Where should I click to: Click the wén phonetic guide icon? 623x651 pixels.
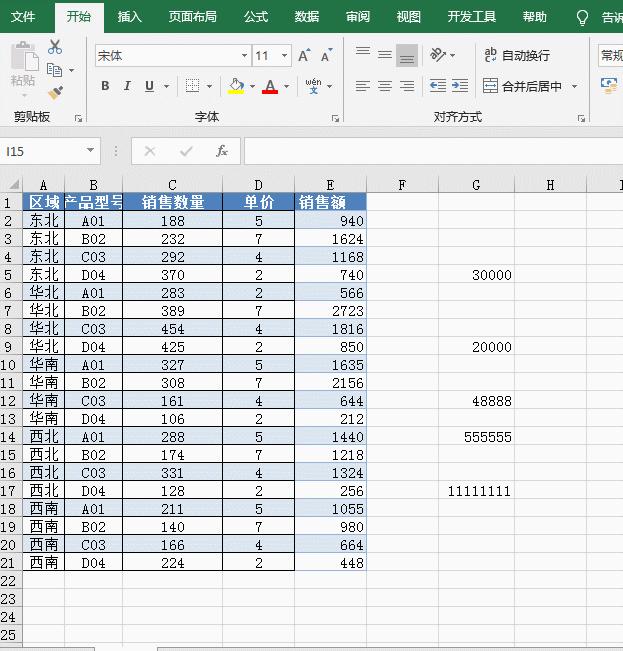pyautogui.click(x=313, y=86)
